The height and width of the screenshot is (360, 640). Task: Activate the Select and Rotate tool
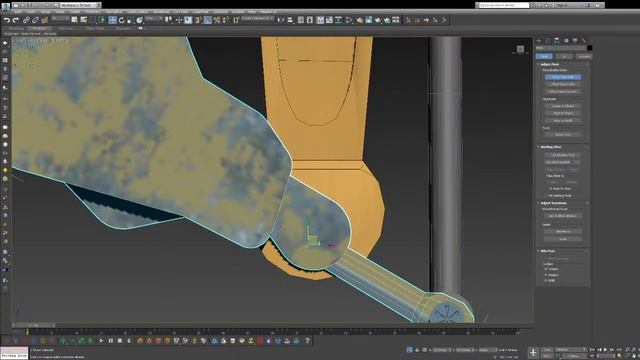tap(121, 20)
